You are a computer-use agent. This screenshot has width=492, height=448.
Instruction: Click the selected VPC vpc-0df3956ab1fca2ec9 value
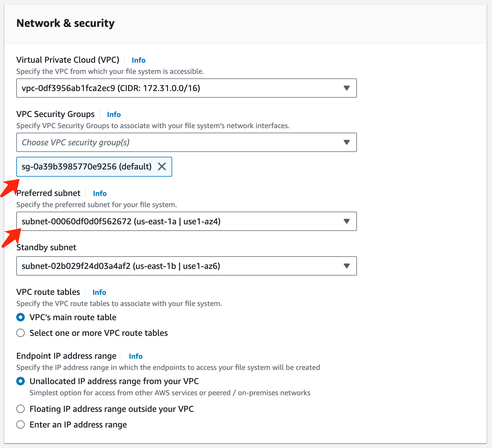111,88
